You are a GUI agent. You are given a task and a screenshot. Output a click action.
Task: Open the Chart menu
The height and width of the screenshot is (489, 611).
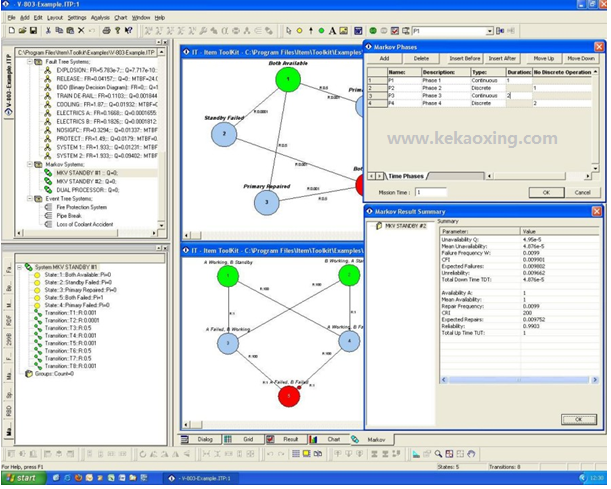point(121,17)
